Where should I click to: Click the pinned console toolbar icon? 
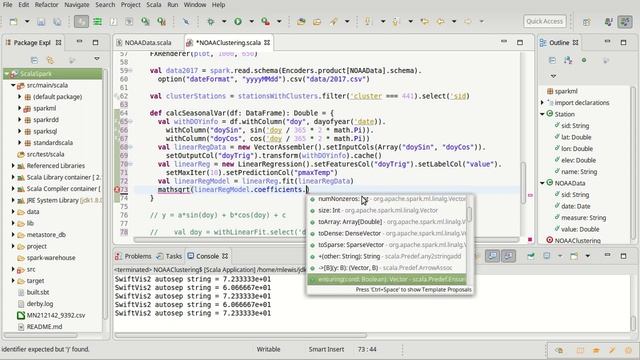click(x=531, y=256)
